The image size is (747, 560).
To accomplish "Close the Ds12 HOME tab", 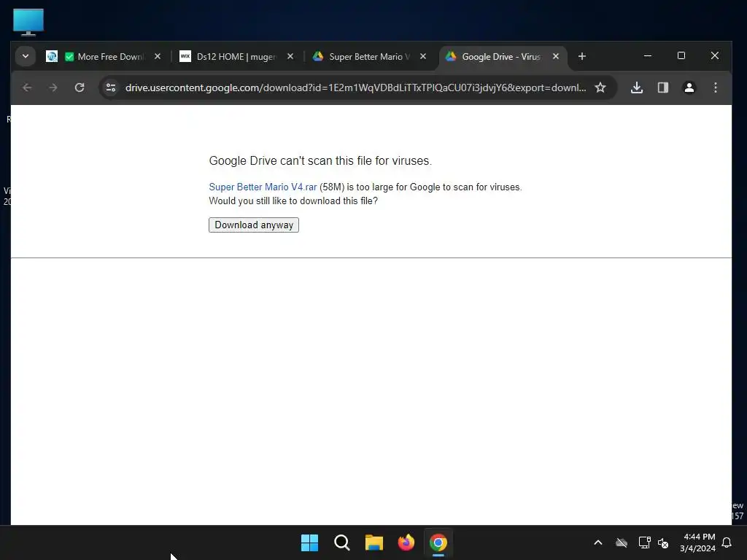I will 290,56.
